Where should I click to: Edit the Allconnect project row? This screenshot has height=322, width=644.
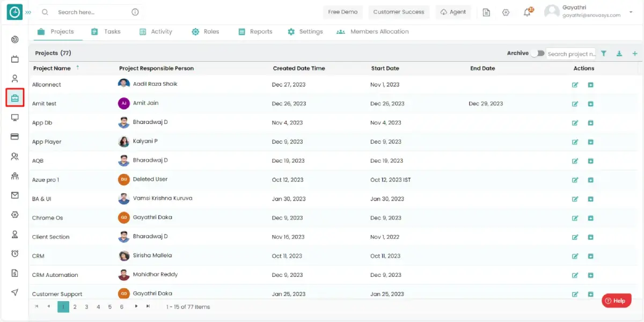coord(575,85)
